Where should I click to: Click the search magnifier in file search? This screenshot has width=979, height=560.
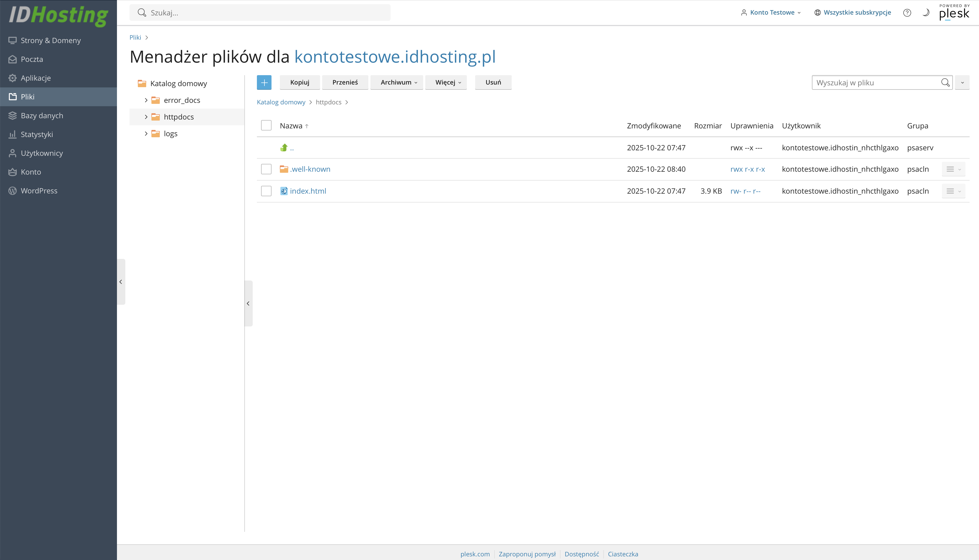click(x=945, y=83)
